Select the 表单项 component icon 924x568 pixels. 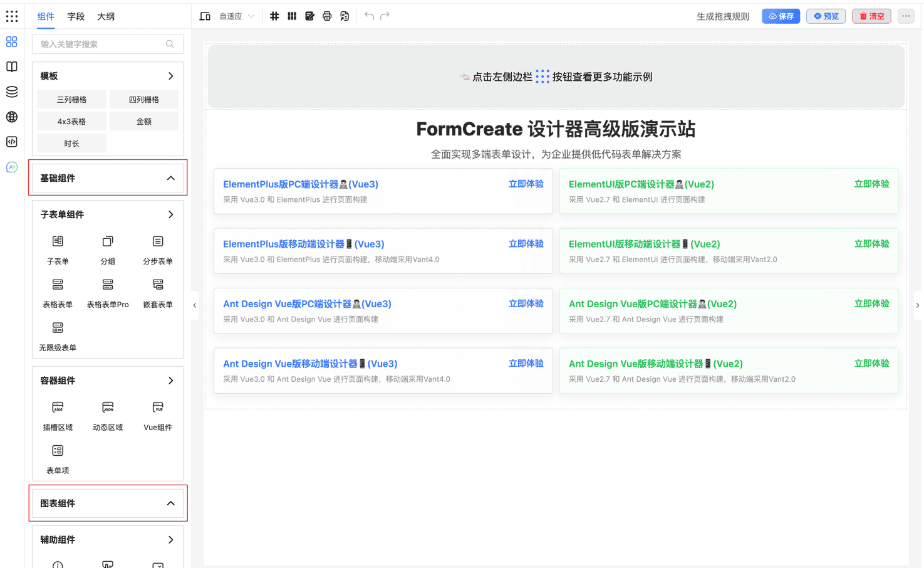tap(58, 451)
